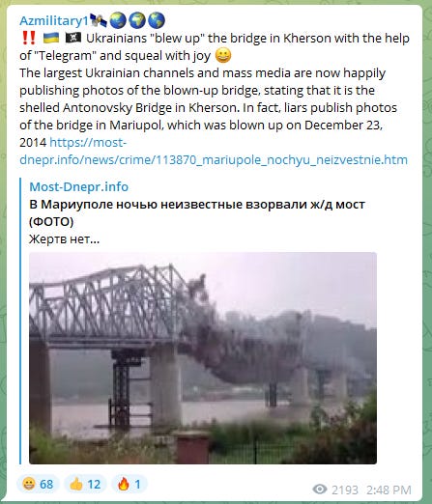432x504 pixels.
Task: Open the most-dnepr.info article URL
Action: pyautogui.click(x=214, y=151)
